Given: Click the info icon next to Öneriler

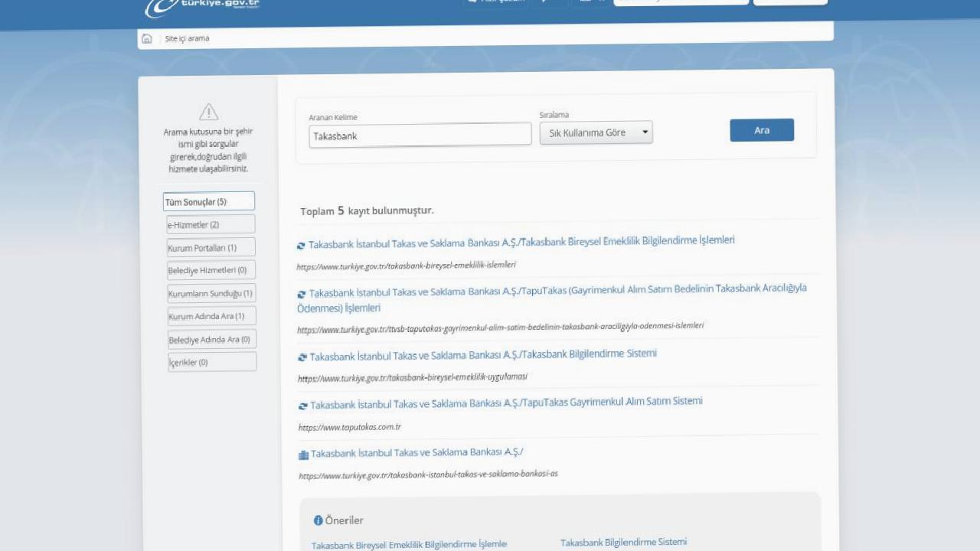Looking at the screenshot, I should click(x=318, y=520).
